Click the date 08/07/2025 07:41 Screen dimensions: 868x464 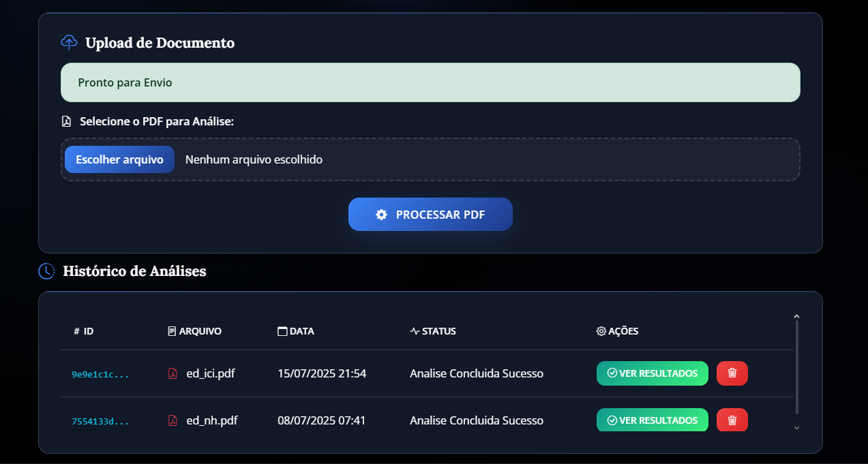click(322, 420)
